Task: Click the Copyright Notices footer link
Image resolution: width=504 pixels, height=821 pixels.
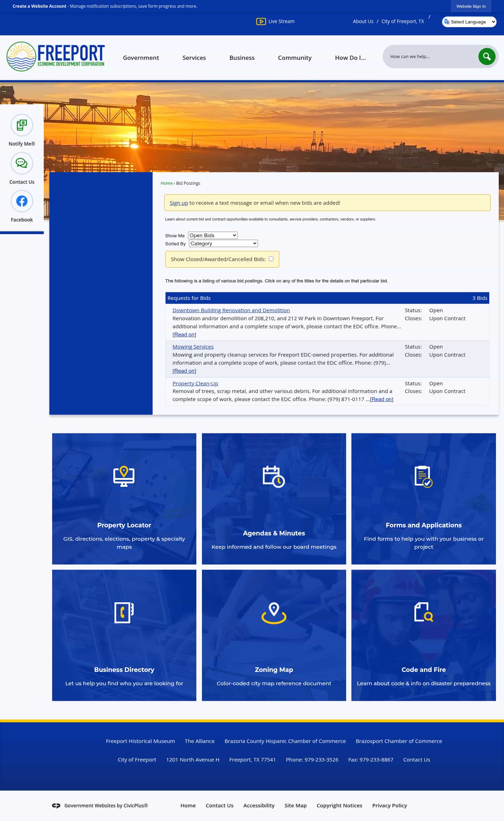Action: tap(339, 805)
